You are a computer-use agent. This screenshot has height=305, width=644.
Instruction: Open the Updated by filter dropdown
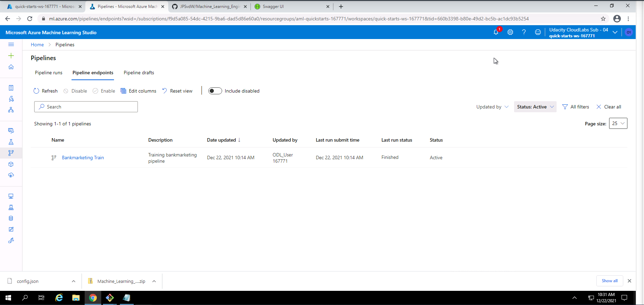pos(492,107)
